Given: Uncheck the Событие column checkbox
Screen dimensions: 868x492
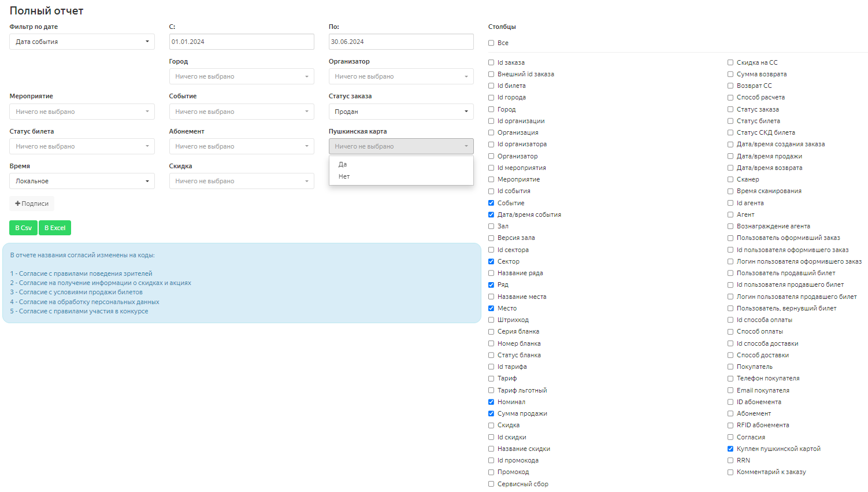Looking at the screenshot, I should (x=491, y=203).
